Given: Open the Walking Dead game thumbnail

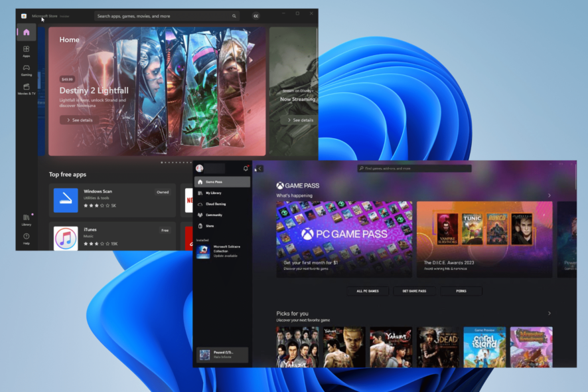Looking at the screenshot, I should coord(437,347).
